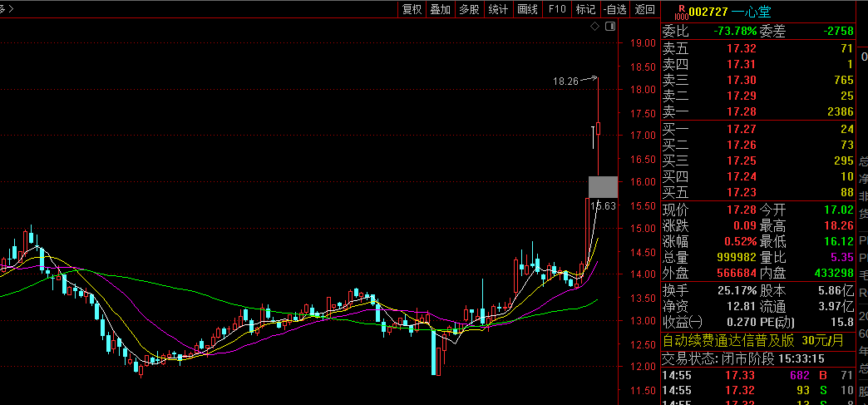Click the 最低 value 16.12
Screen dimensions: 868x405
pos(839,241)
